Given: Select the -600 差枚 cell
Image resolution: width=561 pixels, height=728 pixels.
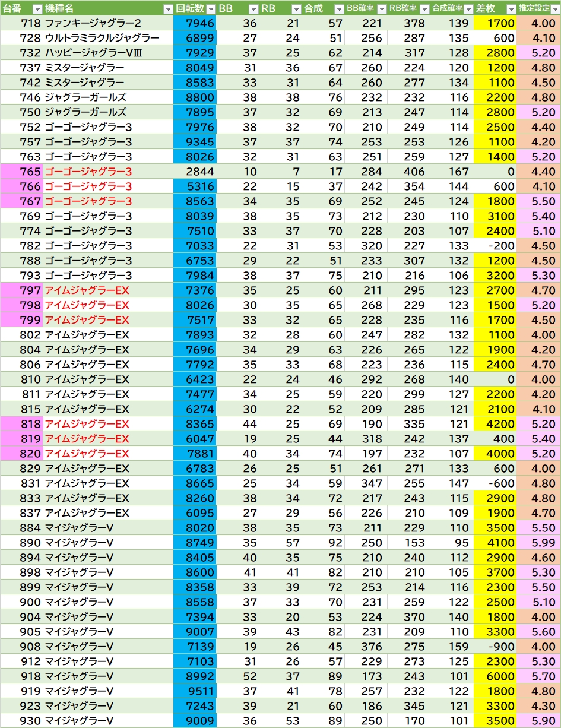Looking at the screenshot, I should tap(495, 483).
